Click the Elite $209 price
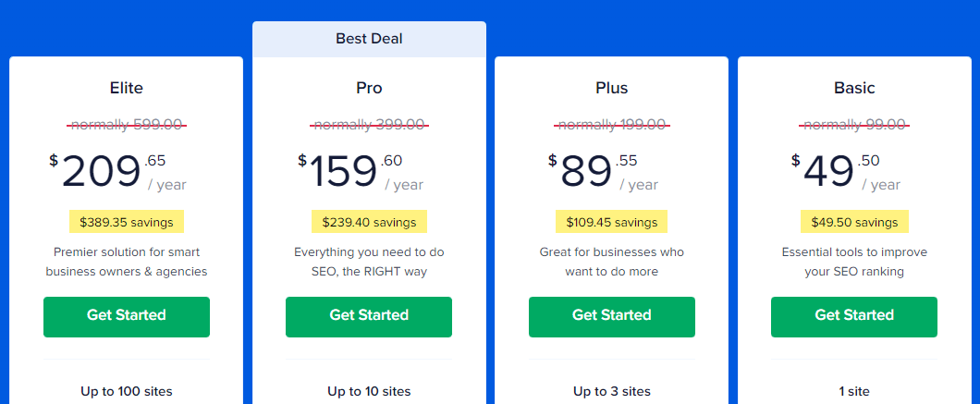This screenshot has height=404, width=980. click(x=117, y=171)
